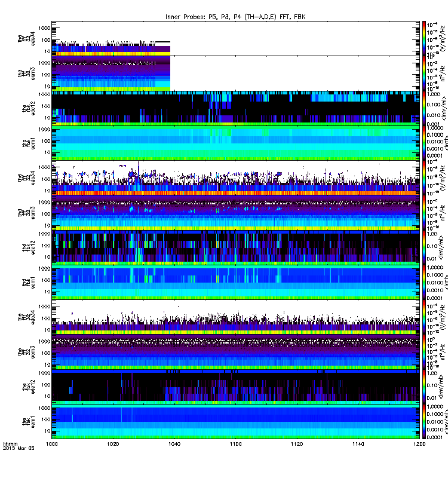448x478 pixels.
Task: Click inside the tha fbk edc12 spectrogram
Action: click(235, 108)
